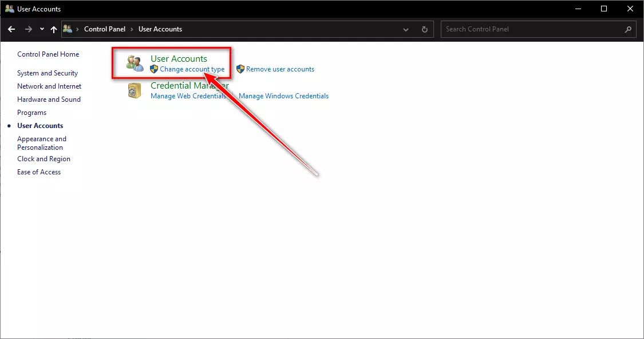
Task: Click the search magnifier icon
Action: 628,29
